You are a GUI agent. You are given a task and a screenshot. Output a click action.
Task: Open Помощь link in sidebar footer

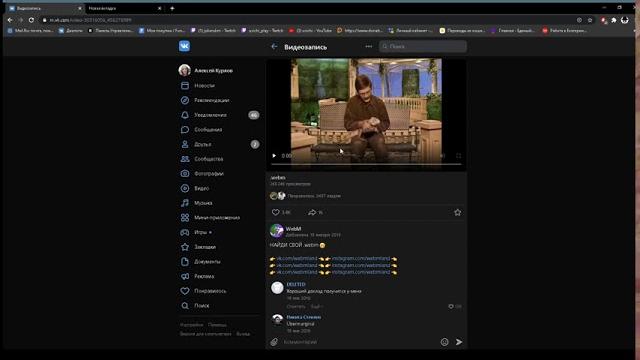pos(217,325)
